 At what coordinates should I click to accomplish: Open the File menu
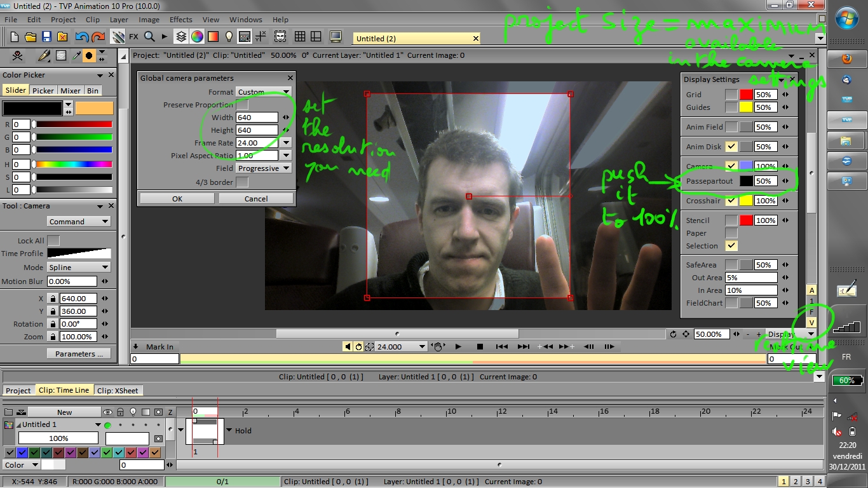(11, 20)
